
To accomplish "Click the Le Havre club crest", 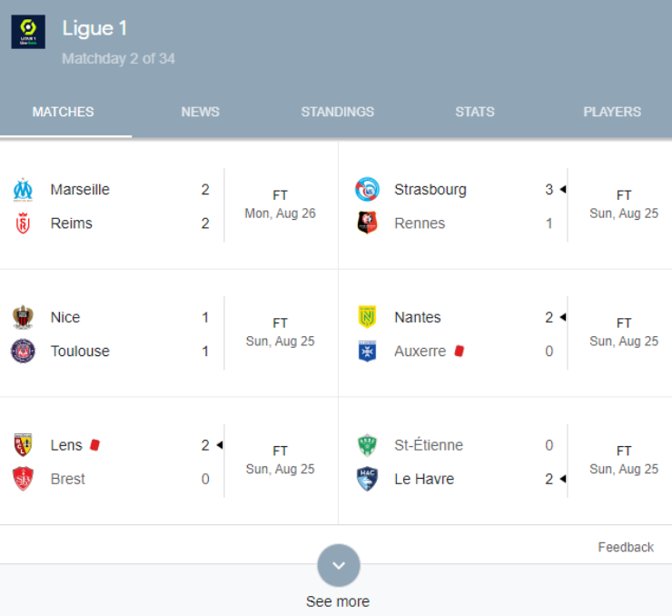I will [x=367, y=479].
